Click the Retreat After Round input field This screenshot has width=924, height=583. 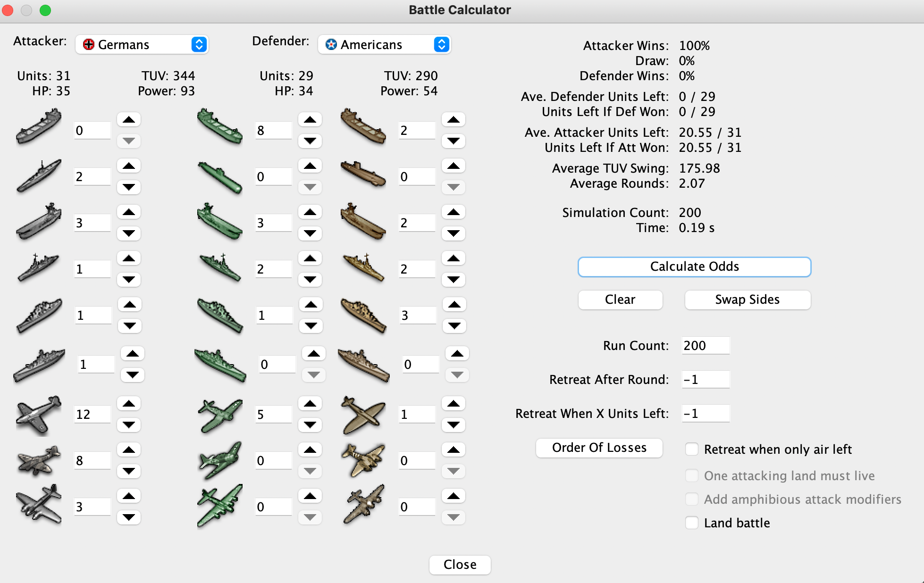point(706,379)
